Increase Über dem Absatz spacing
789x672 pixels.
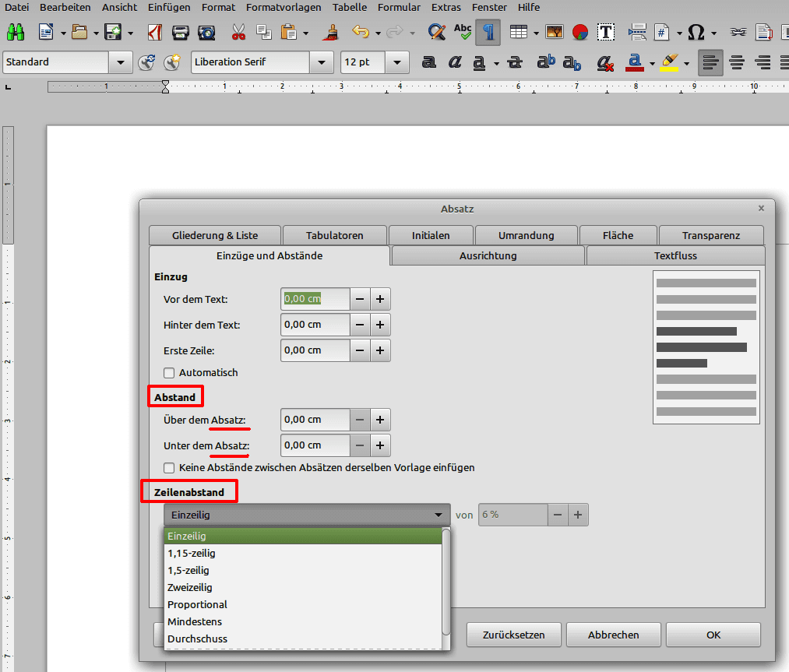(x=380, y=420)
